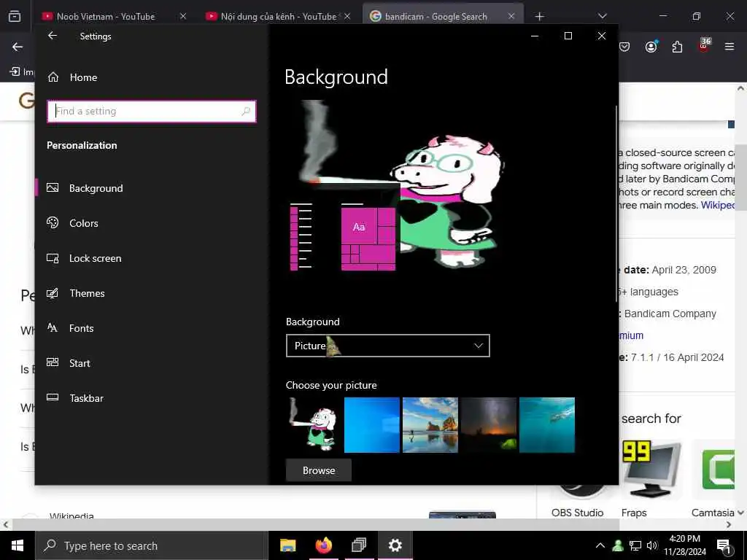Open network status tray icon
The height and width of the screenshot is (560, 747).
click(x=635, y=545)
